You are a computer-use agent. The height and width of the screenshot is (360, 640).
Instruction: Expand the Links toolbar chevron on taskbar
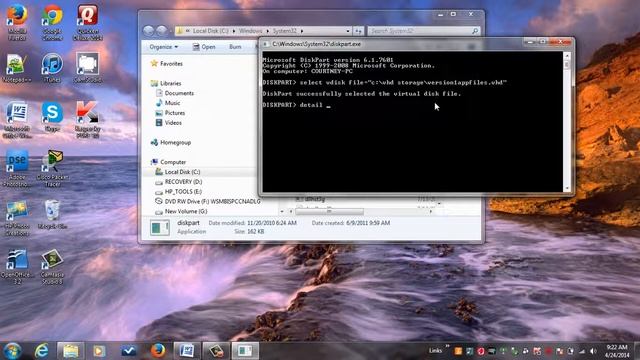pos(447,346)
